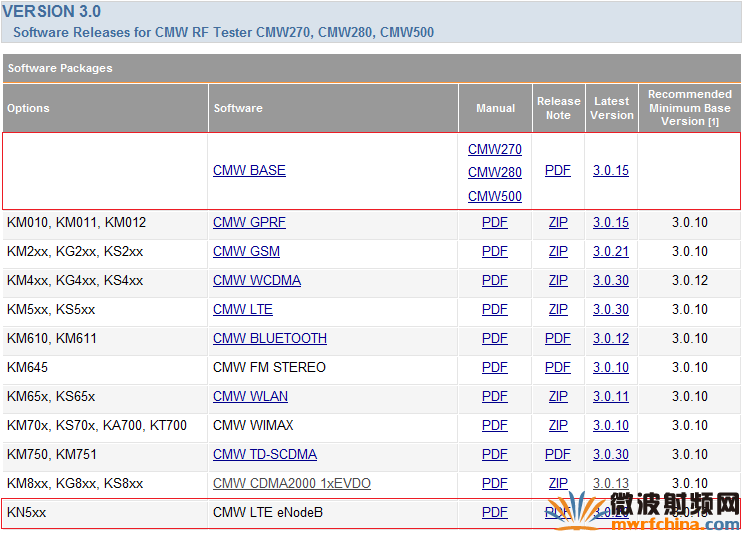Open CMW LTE eNodeB manual PDF
Screen dimensions: 744x536
(494, 512)
